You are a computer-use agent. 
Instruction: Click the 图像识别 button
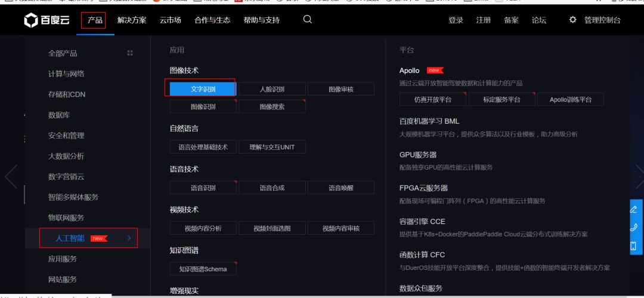click(x=203, y=107)
